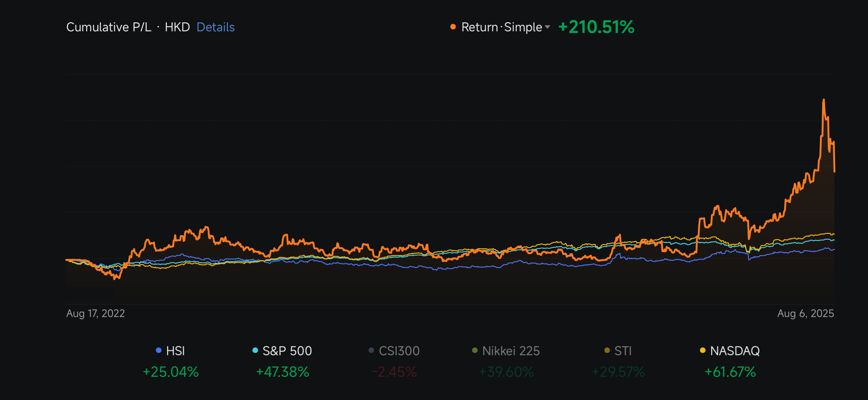Viewport: 868px width, 400px height.
Task: Click the green +210.51% return figure
Action: [x=596, y=27]
